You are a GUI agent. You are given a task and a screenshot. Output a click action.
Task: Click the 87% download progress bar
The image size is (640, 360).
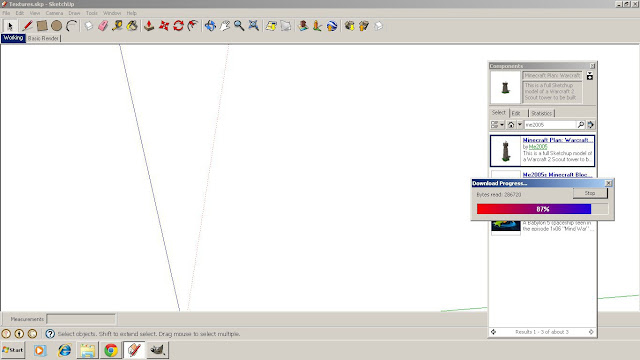pyautogui.click(x=542, y=209)
